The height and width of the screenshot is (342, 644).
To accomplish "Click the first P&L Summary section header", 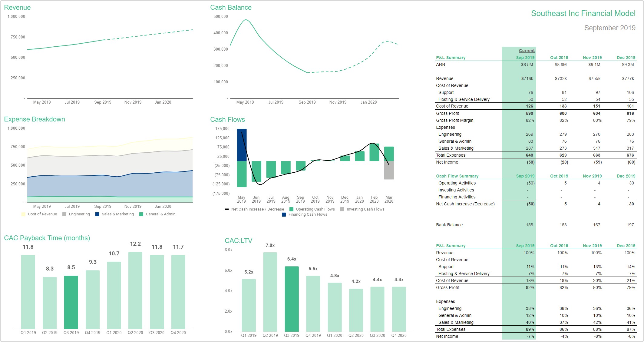I will coord(451,58).
